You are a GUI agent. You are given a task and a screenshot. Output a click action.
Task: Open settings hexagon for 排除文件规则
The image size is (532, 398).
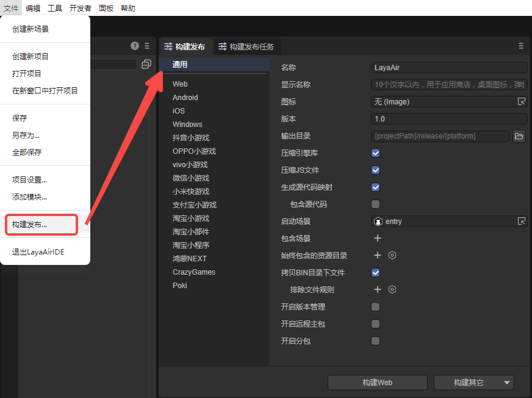392,290
